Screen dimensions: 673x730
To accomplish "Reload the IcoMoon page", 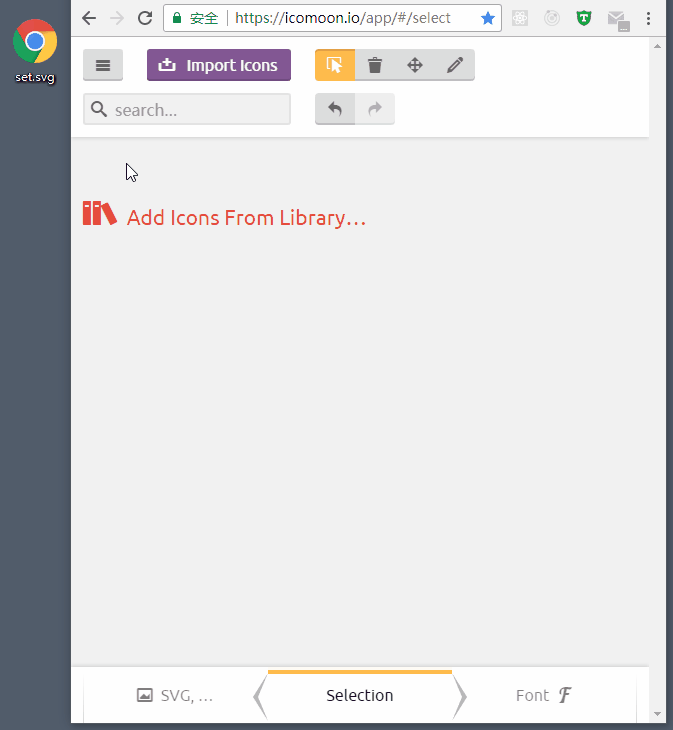I will 145,18.
